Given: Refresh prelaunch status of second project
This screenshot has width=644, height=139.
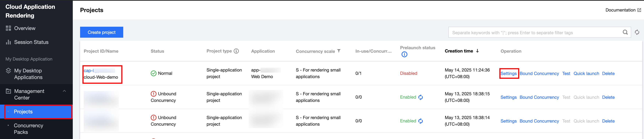Looking at the screenshot, I should click(421, 97).
